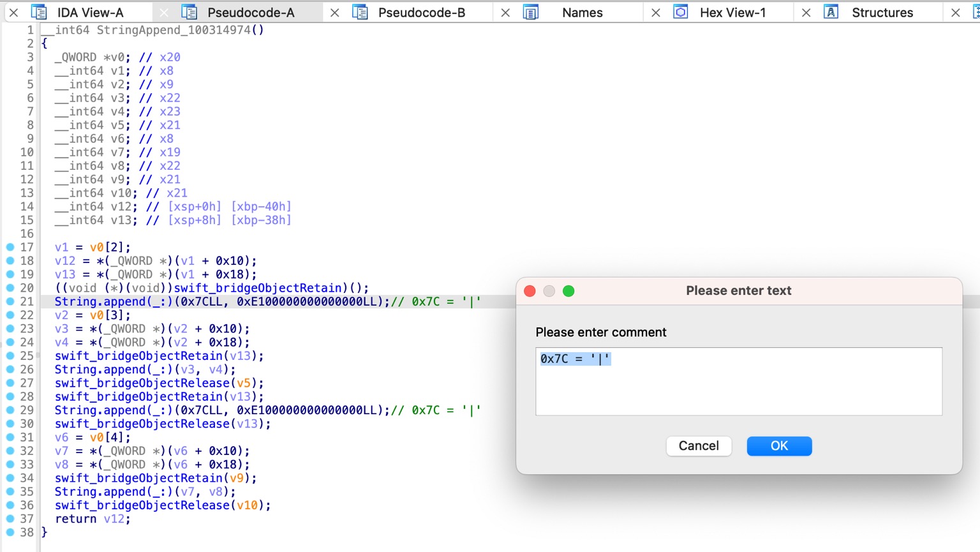The width and height of the screenshot is (980, 552).
Task: Toggle breakpoint dot on line 20
Action: coord(10,288)
